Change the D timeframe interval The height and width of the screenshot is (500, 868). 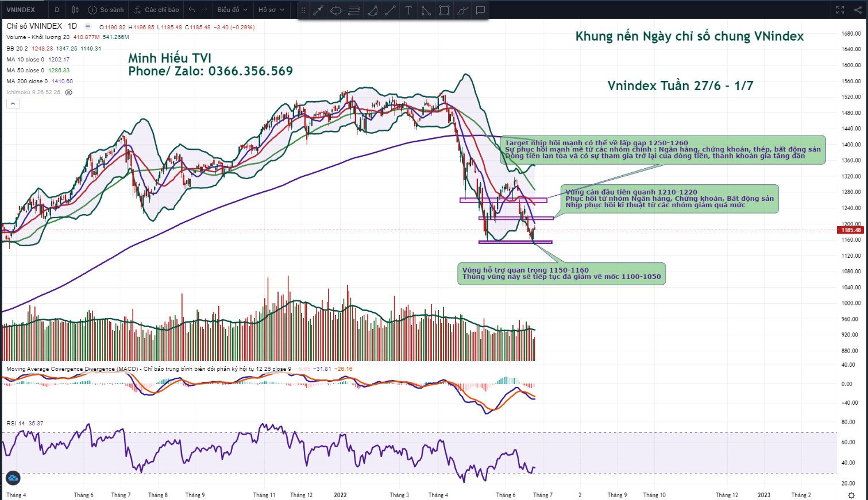[x=57, y=10]
